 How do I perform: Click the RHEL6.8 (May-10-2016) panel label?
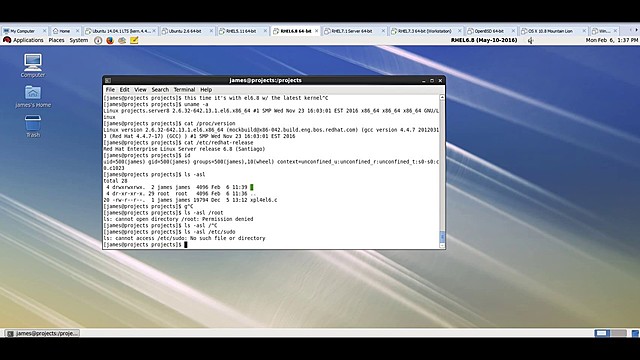tap(484, 40)
